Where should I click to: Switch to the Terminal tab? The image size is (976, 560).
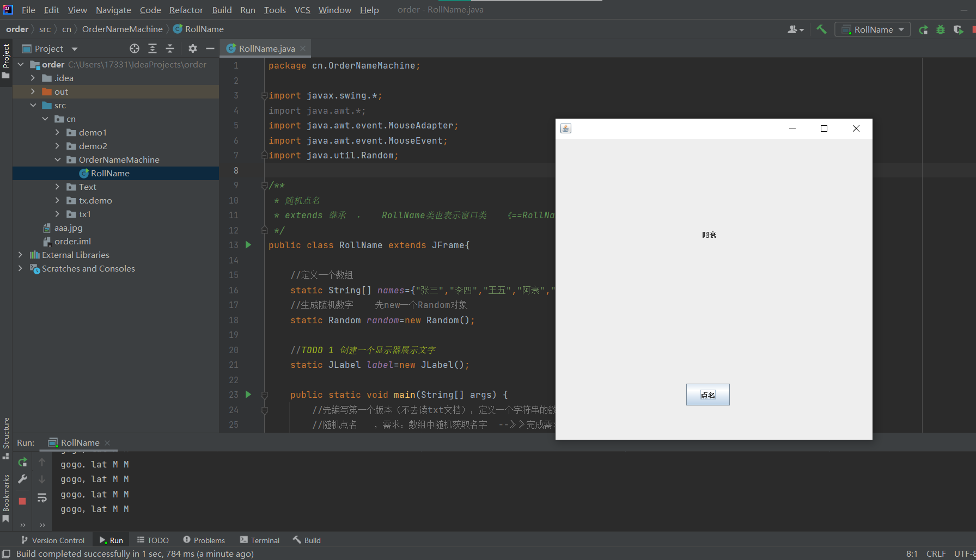tap(260, 540)
